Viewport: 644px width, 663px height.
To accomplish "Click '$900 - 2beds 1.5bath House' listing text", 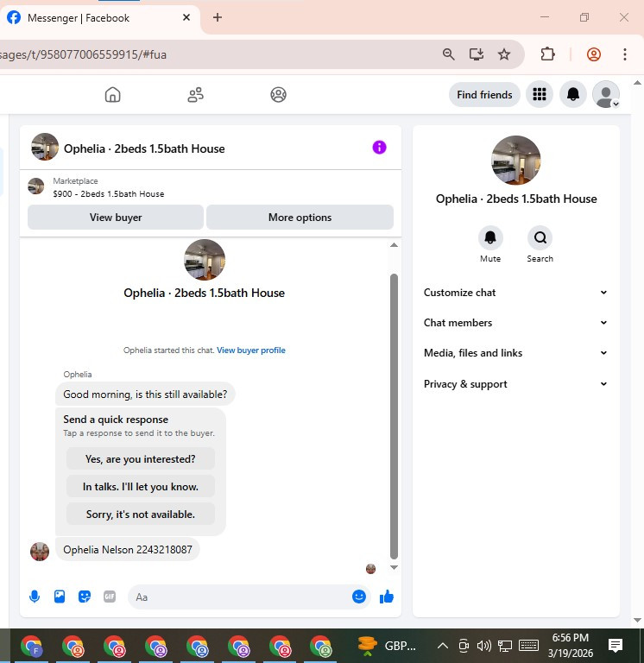I will click(109, 194).
